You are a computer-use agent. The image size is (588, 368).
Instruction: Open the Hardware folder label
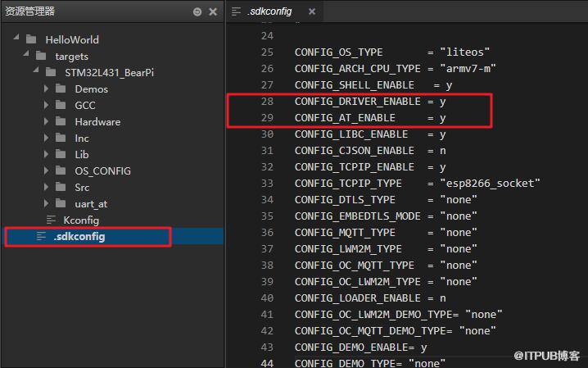tap(97, 122)
